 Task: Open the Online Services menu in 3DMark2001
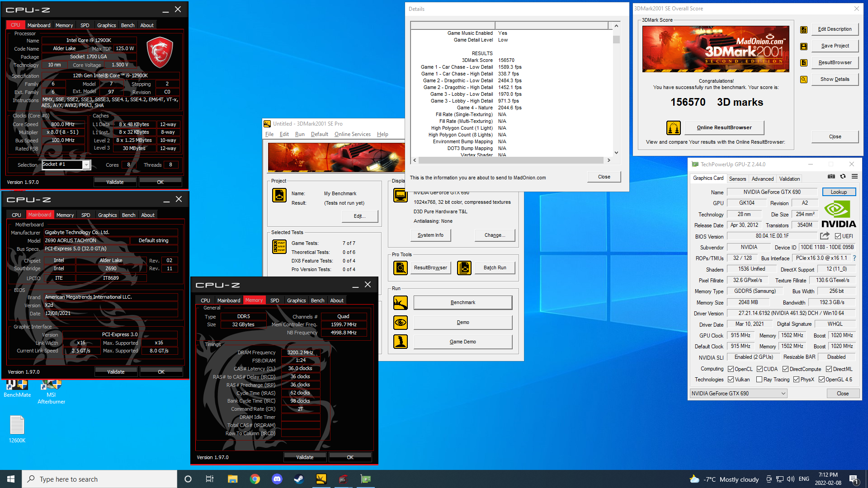point(352,134)
